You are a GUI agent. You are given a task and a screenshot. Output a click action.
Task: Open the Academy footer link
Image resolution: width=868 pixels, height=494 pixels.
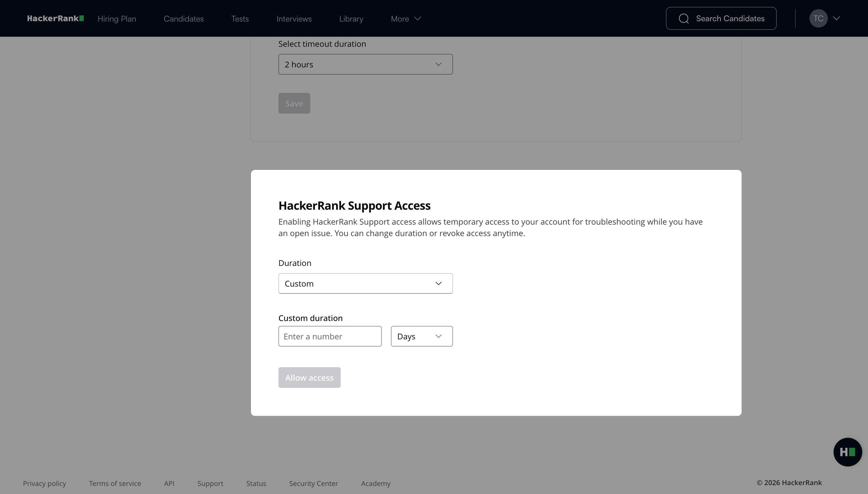(376, 483)
